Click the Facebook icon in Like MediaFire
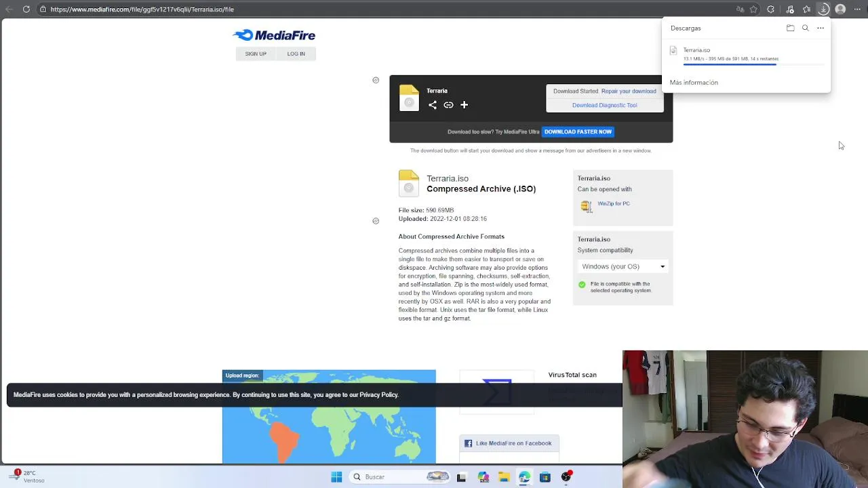The height and width of the screenshot is (488, 868). 468,443
